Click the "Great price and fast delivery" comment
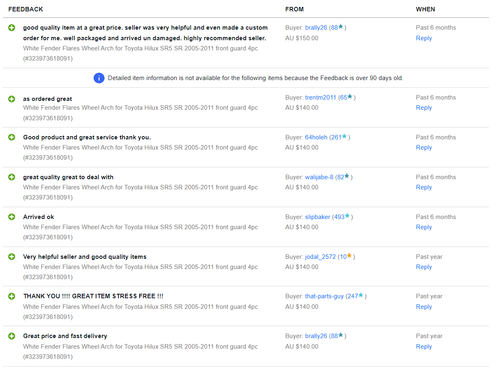 pyautogui.click(x=65, y=336)
